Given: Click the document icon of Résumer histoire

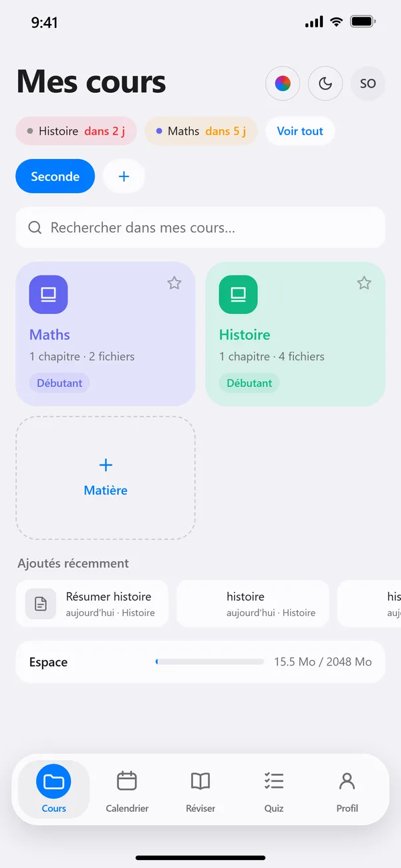Looking at the screenshot, I should click(41, 604).
